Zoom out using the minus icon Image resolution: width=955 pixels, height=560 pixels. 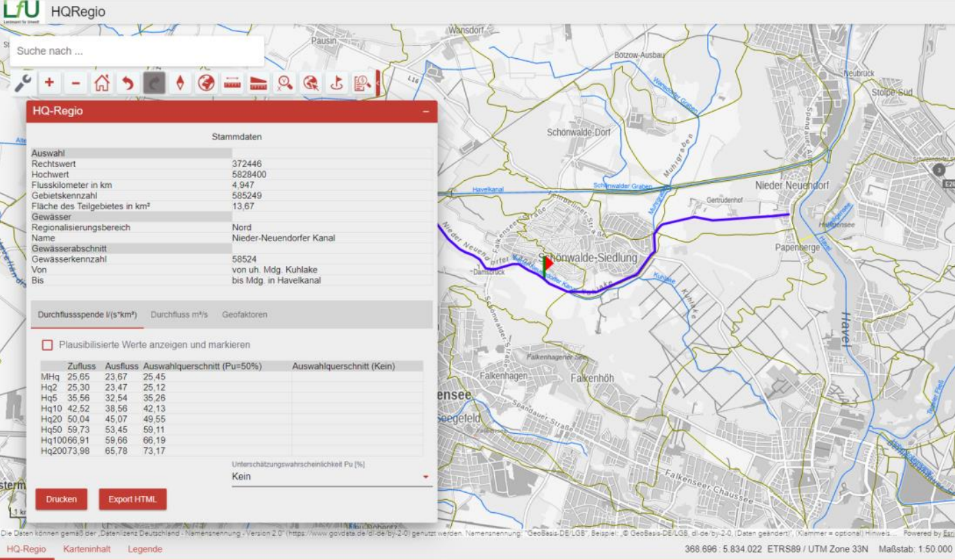73,83
